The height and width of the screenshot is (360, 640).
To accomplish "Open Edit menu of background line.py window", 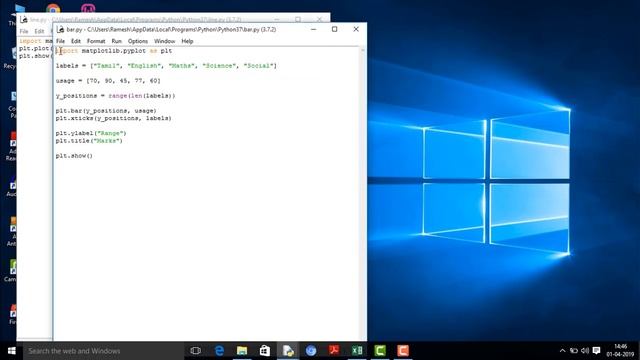I will 39,31.
